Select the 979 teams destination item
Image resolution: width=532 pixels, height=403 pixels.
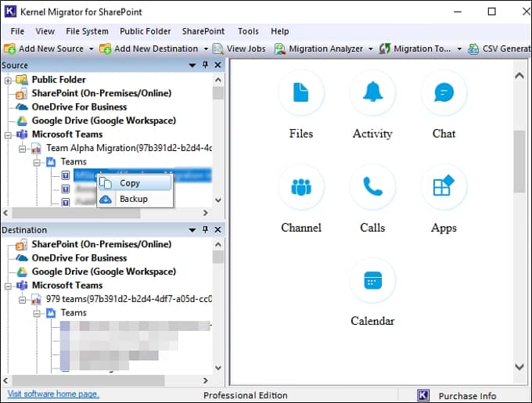point(129,299)
